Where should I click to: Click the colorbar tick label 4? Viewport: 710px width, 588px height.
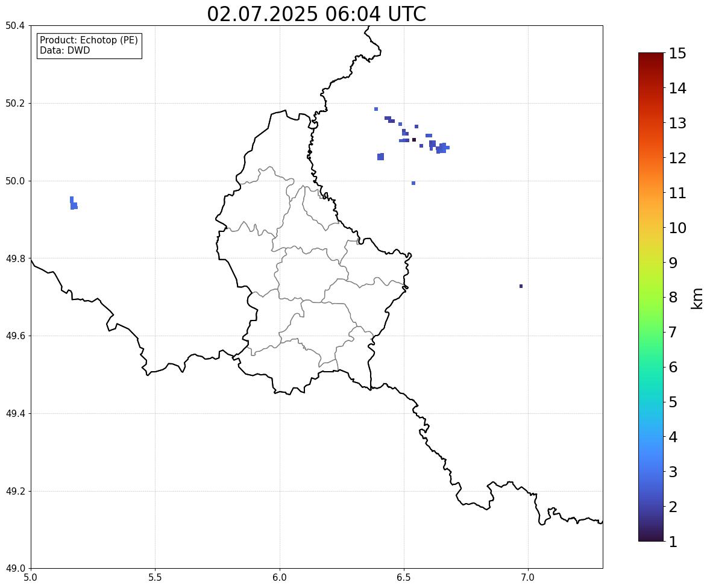pos(673,437)
